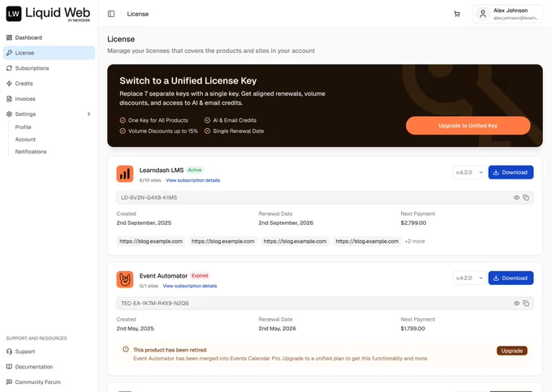Click the user avatar icon
552x392 pixels.
[483, 14]
